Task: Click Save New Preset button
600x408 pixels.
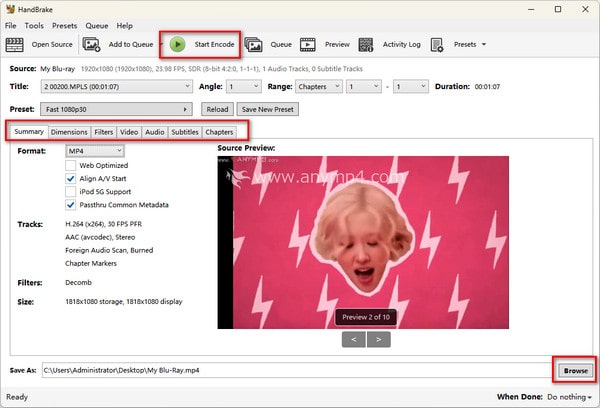Action: click(269, 109)
